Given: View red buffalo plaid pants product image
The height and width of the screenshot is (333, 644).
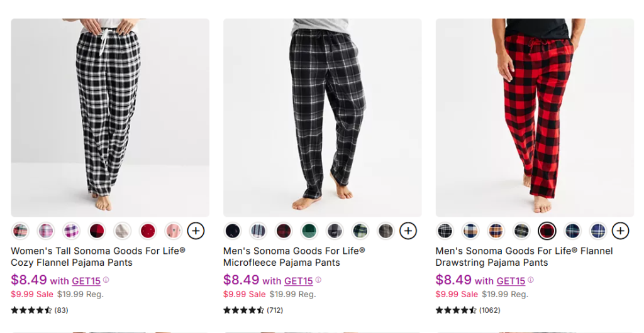Looking at the screenshot, I should point(535,117).
